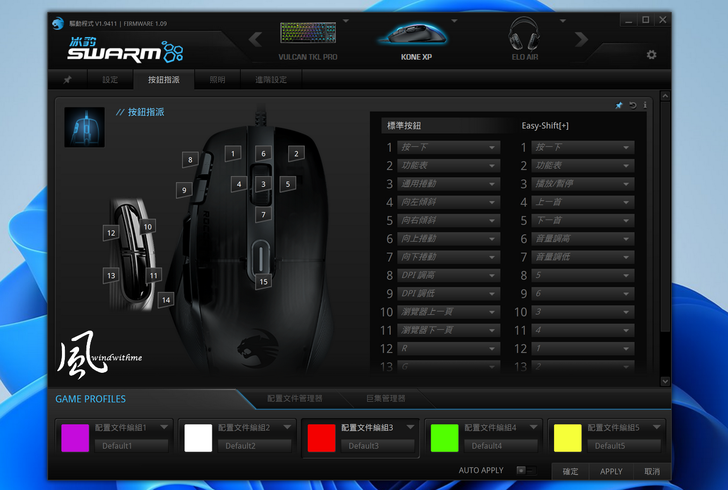Click the 確定 button

click(570, 471)
